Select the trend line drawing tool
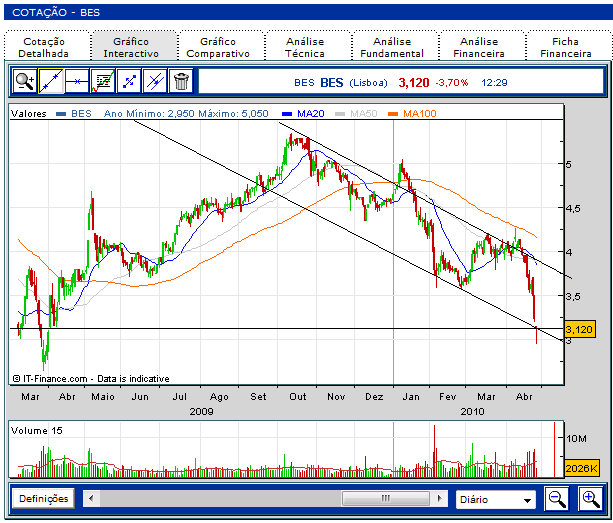 51,81
